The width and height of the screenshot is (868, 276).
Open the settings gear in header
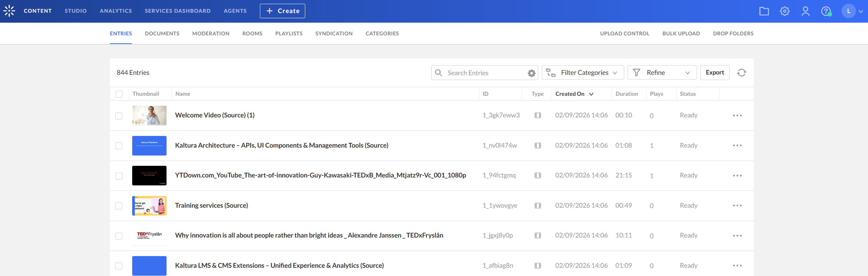click(785, 11)
